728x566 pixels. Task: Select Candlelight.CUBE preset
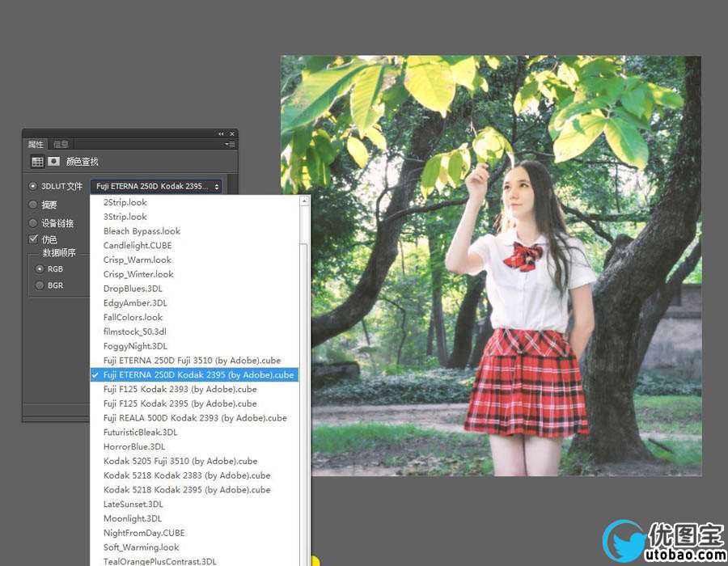(x=194, y=246)
